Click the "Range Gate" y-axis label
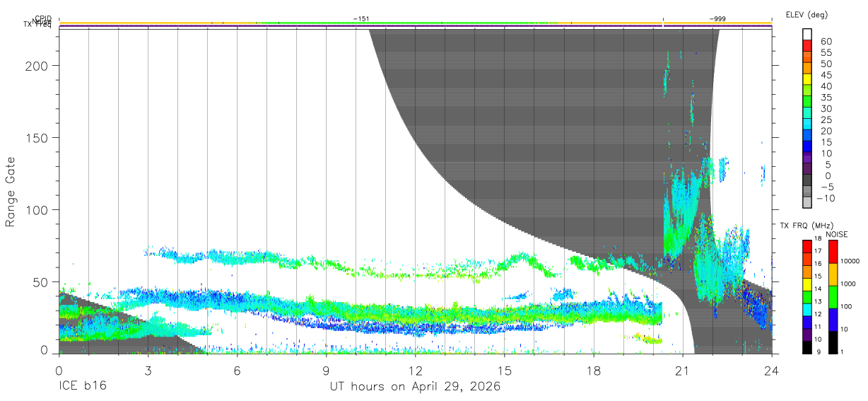Screen dimensions: 868x401 point(11,192)
